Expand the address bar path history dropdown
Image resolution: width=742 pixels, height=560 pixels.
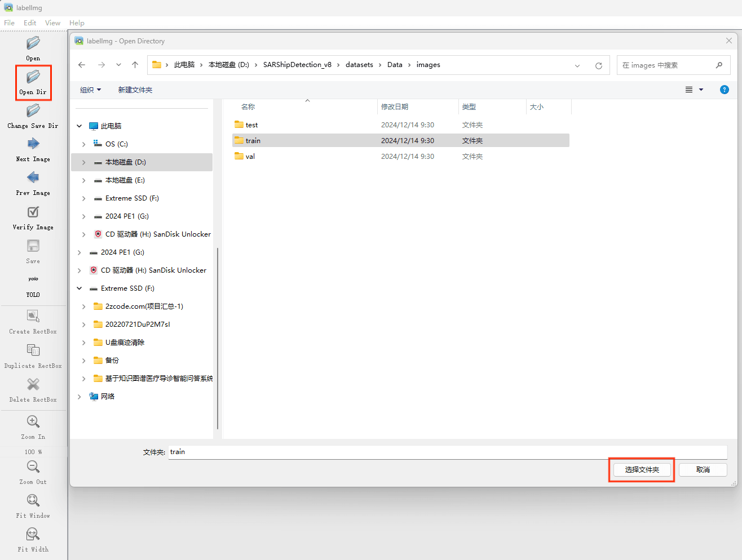[x=577, y=65]
